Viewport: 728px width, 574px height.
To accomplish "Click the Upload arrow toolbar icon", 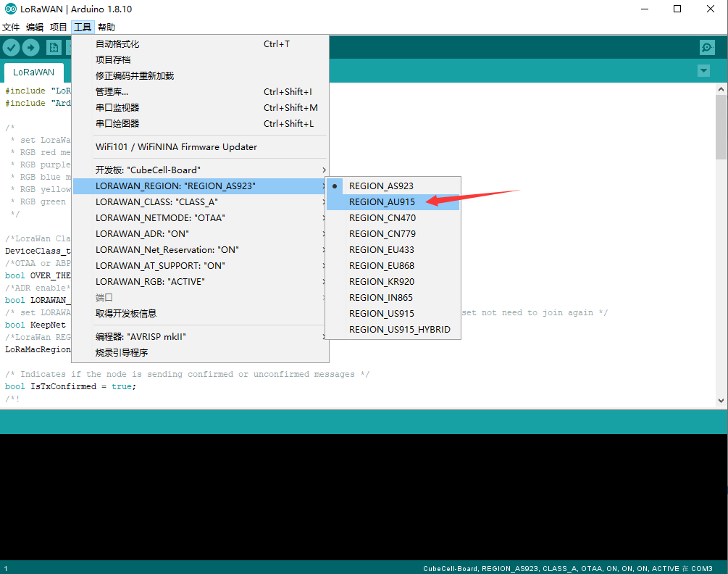I will (31, 47).
